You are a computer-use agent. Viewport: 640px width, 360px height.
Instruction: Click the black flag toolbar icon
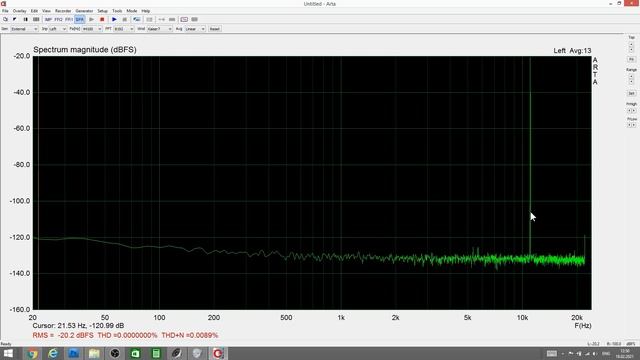15,19
